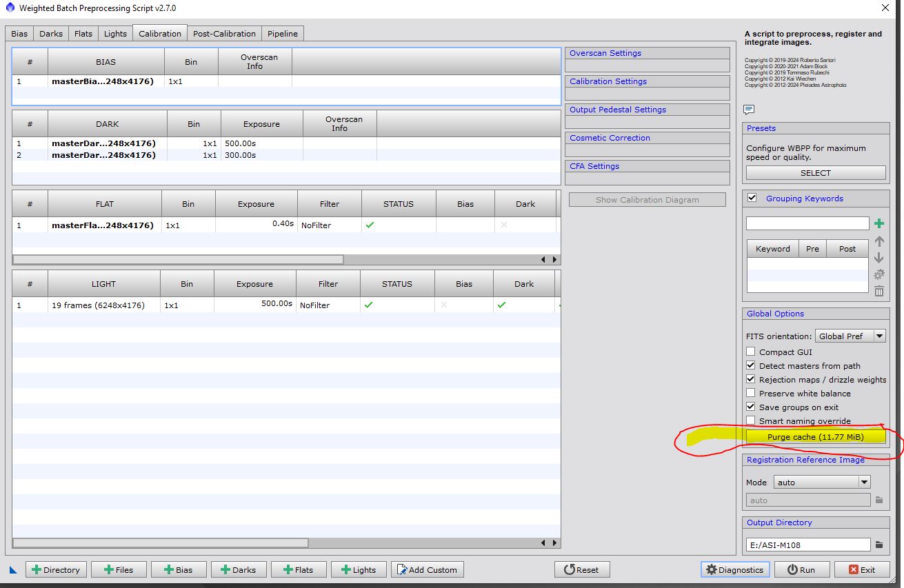Toggle Compact GUI option
Image resolution: width=904 pixels, height=588 pixels.
pyautogui.click(x=751, y=352)
